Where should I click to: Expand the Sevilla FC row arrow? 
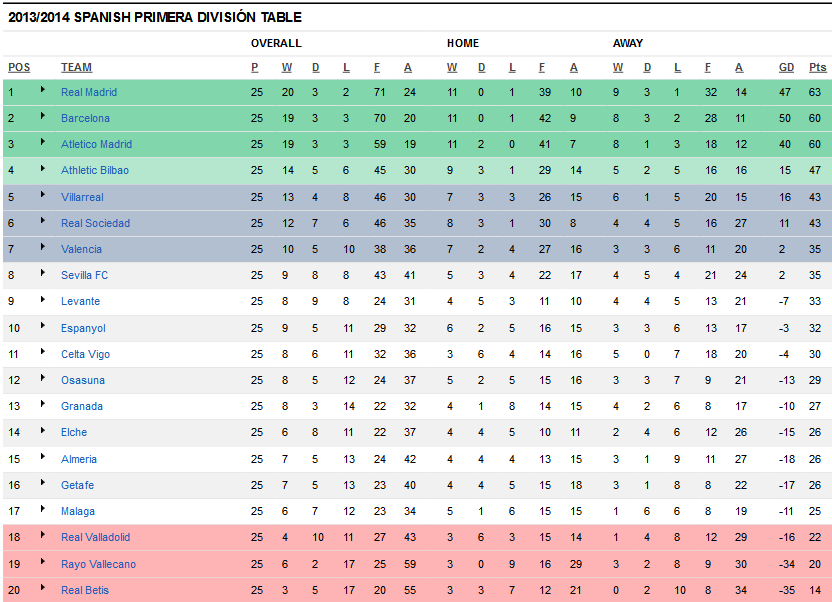(42, 273)
